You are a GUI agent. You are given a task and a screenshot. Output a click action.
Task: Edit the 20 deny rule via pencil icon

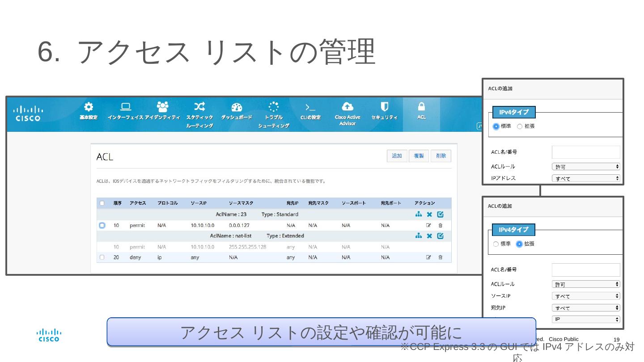(429, 257)
